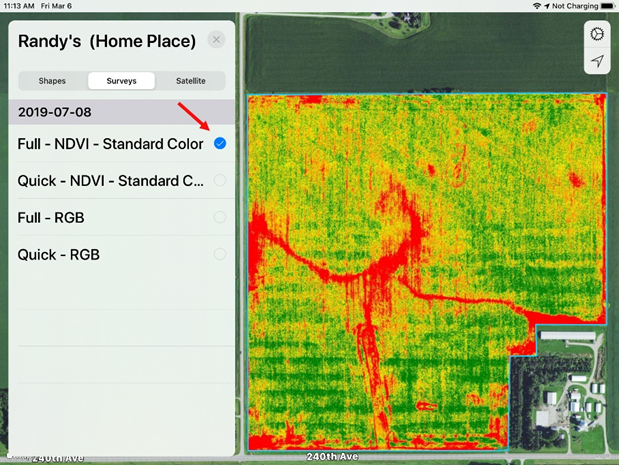Open map settings gear icon

tap(597, 34)
